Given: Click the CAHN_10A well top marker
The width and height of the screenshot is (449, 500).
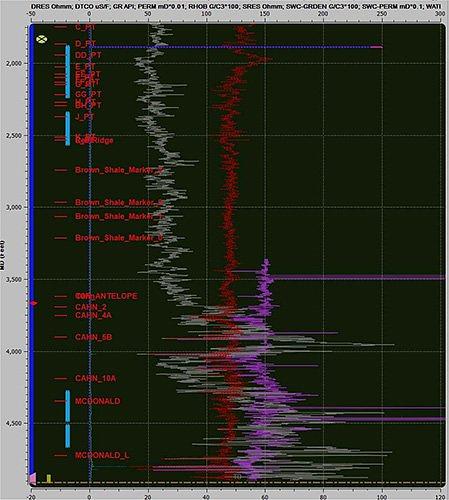Looking at the screenshot, I should click(95, 378).
